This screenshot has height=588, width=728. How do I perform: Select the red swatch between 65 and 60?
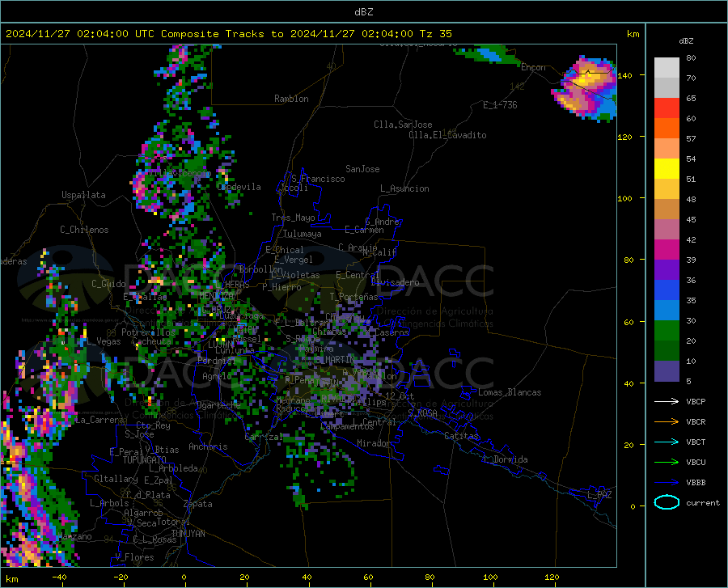(667, 108)
